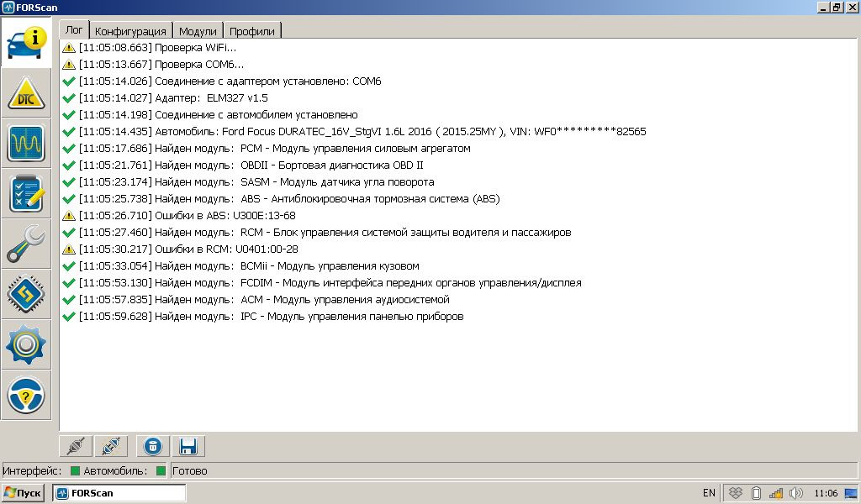This screenshot has width=861, height=504.
Task: Click the disconnect from vehicle button
Action: (x=111, y=446)
